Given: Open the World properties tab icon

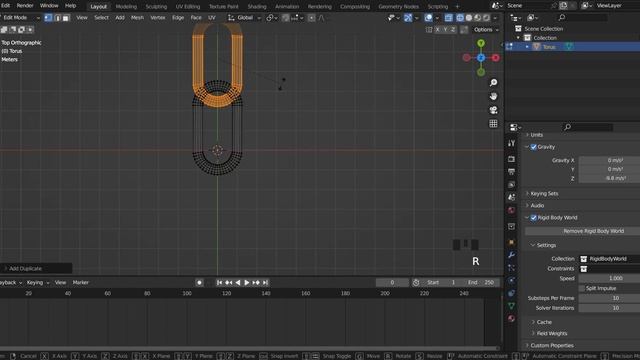Looking at the screenshot, I should pos(511,210).
